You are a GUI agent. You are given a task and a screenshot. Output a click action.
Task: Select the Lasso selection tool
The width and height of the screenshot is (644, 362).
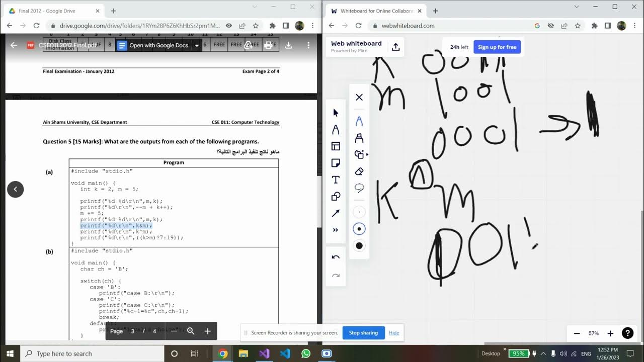(x=359, y=188)
